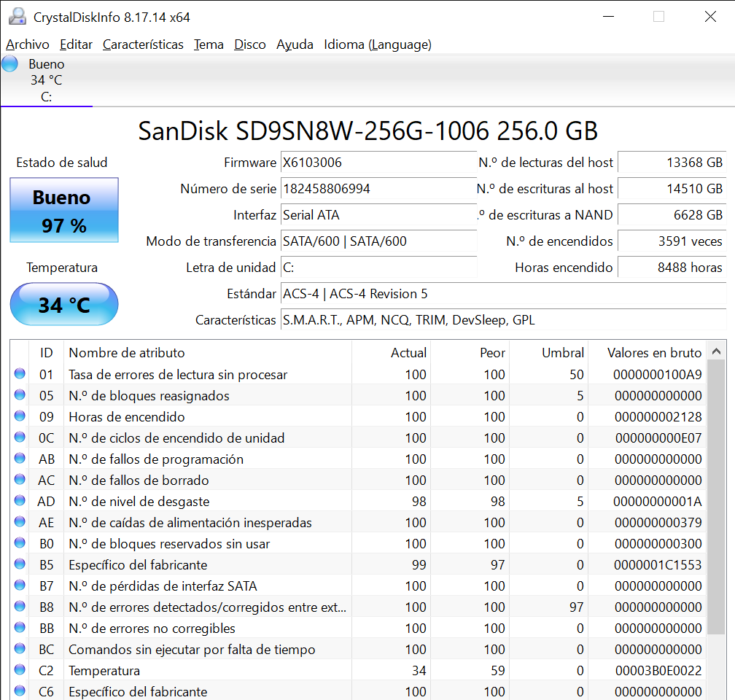Select row Comandos sin ejecutar por falta de tiempo

point(358,649)
